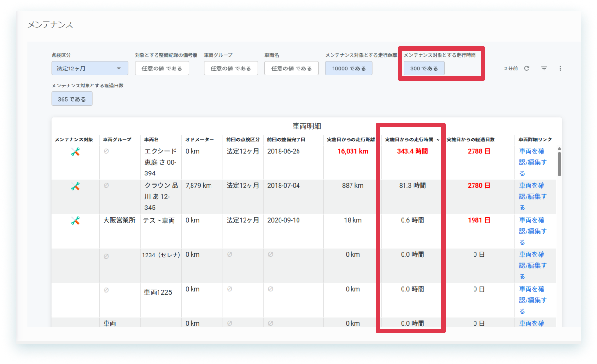597x364 pixels.
Task: Open the three-dot more options menu
Action: (x=560, y=69)
